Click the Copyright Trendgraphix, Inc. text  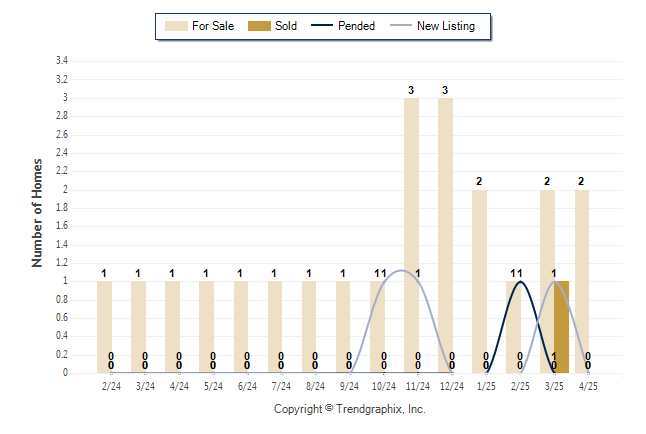[x=350, y=409]
